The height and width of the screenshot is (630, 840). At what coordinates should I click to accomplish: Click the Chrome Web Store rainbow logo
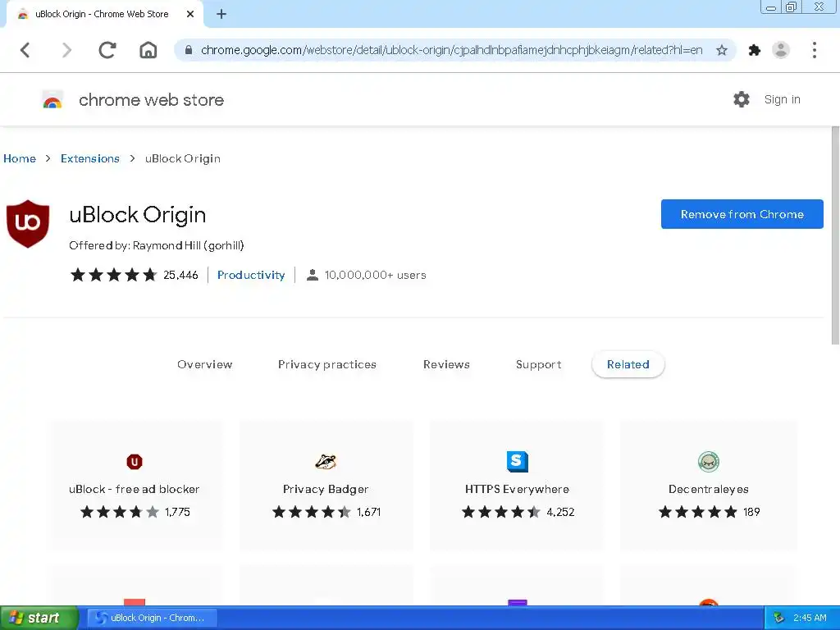pyautogui.click(x=52, y=99)
